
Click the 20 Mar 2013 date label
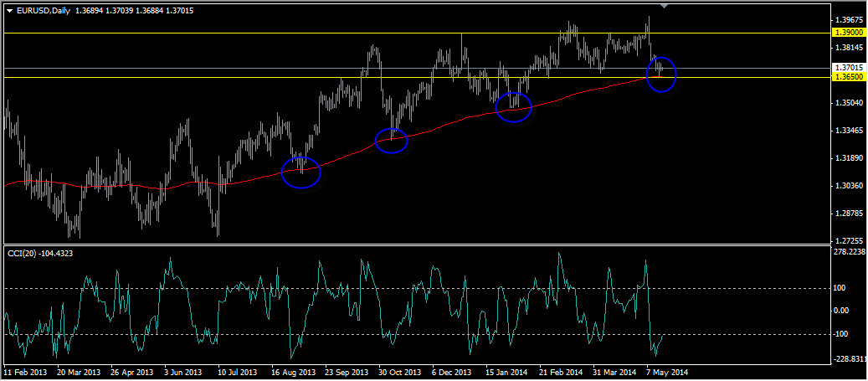point(78,372)
